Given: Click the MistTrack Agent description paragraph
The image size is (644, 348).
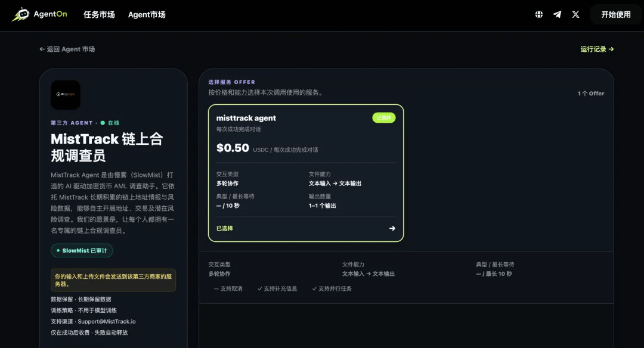Looking at the screenshot, I should click(x=113, y=203).
